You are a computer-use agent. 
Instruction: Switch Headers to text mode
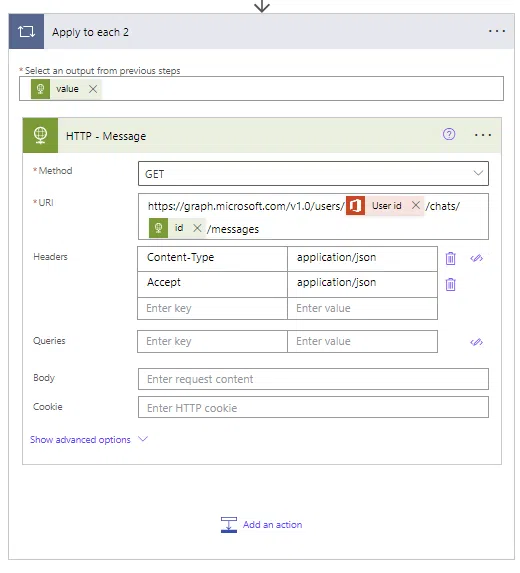pos(476,258)
